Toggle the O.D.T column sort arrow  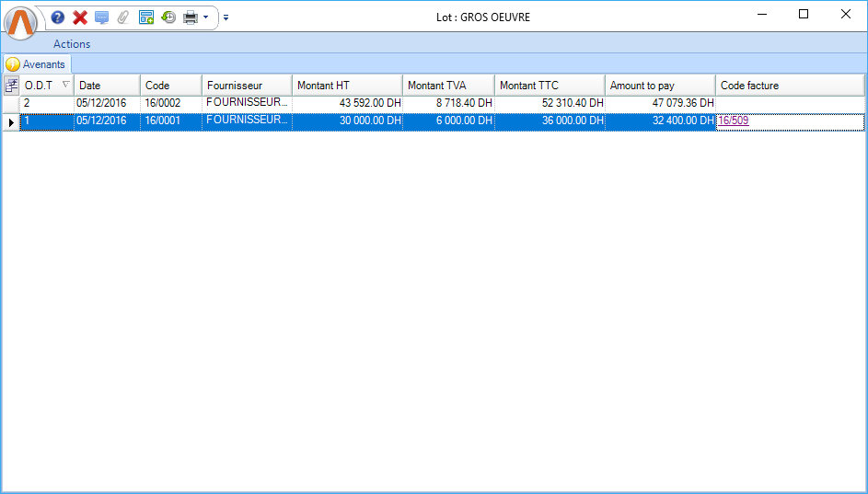64,86
